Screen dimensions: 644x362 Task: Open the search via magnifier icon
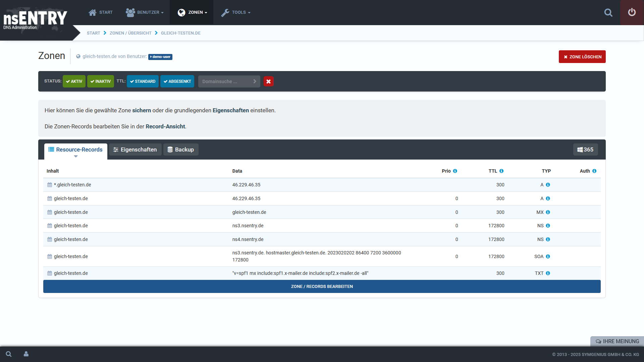pos(608,12)
